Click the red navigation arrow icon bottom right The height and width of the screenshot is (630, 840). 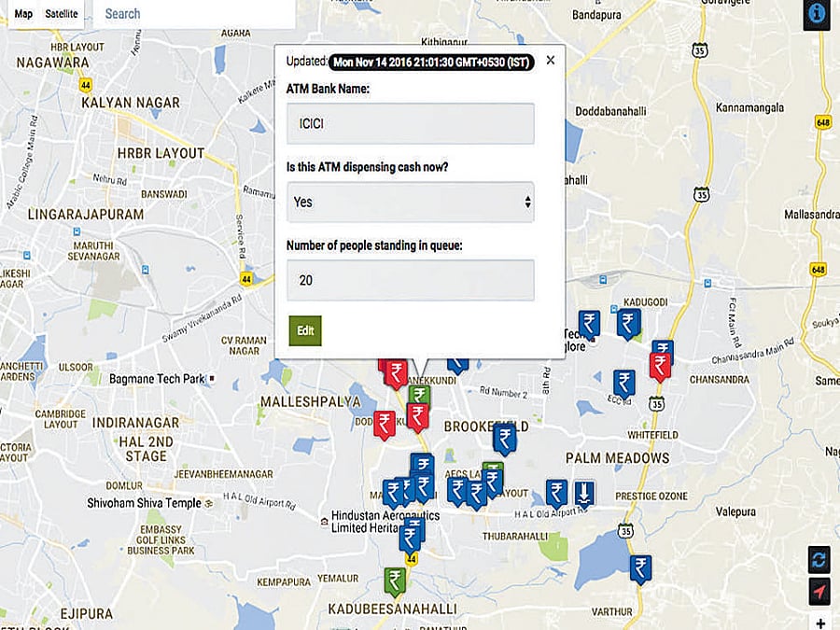click(x=817, y=590)
